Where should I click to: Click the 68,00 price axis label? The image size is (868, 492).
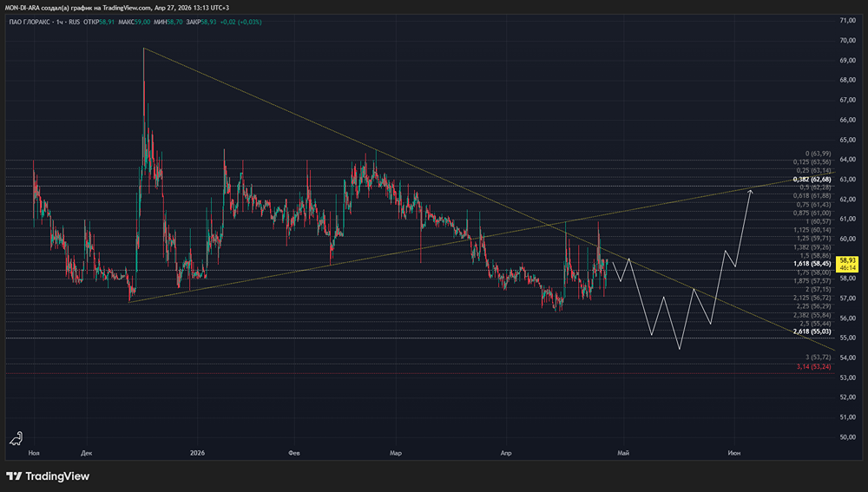pos(847,80)
